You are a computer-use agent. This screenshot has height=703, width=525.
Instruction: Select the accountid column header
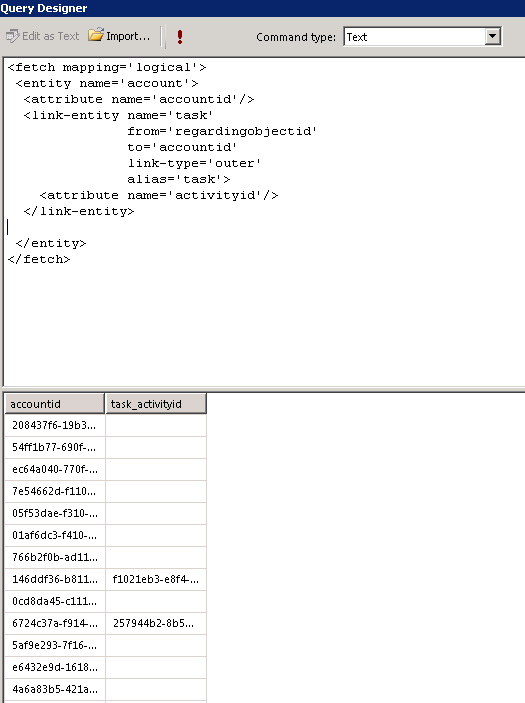55,404
